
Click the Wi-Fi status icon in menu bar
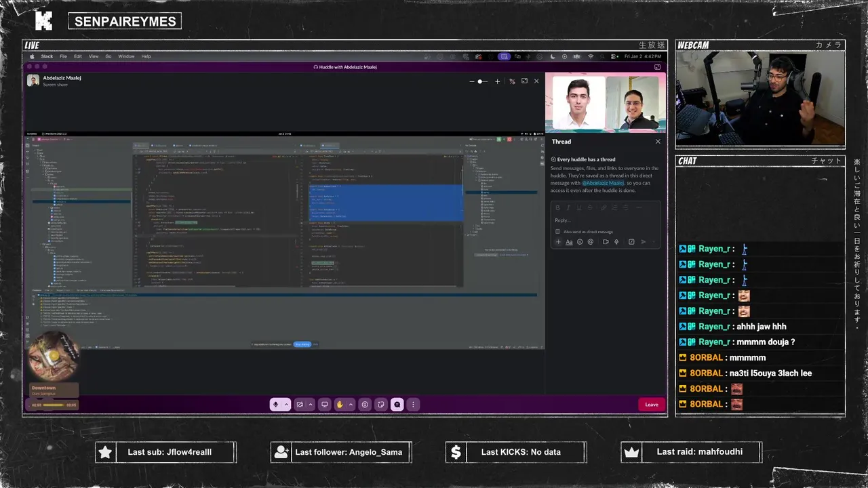point(591,56)
